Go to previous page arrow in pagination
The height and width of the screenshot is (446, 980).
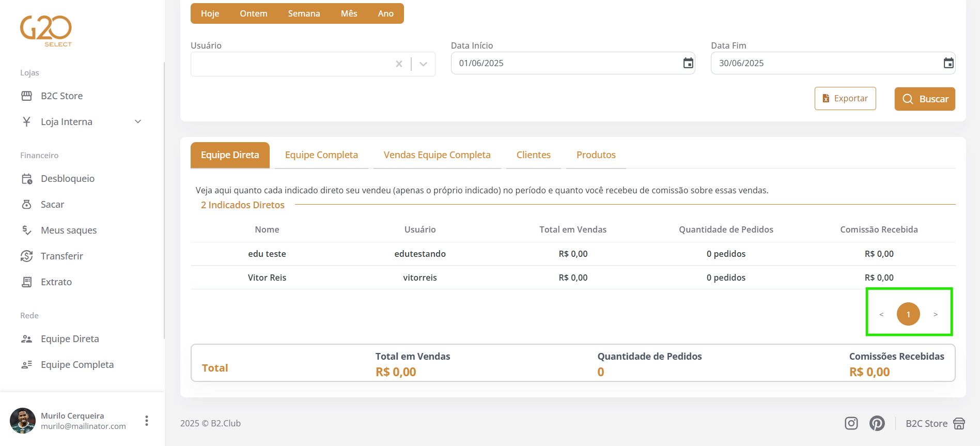tap(881, 314)
